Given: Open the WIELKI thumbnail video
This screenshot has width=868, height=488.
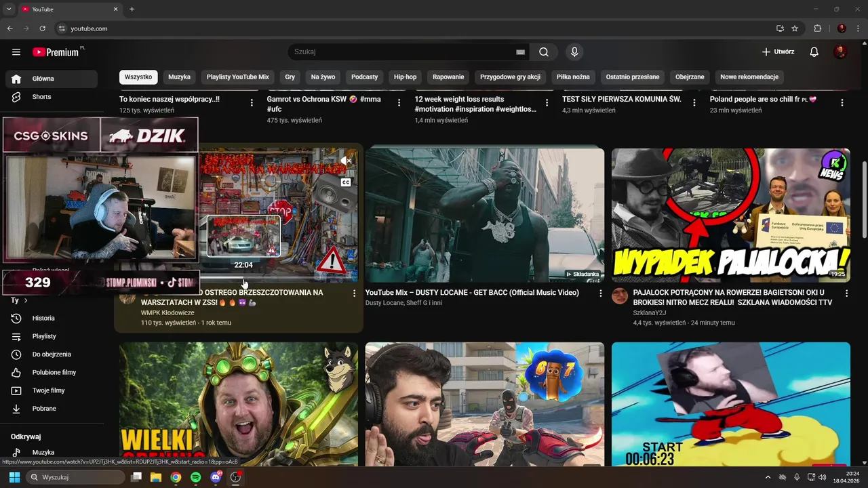Looking at the screenshot, I should 239,404.
